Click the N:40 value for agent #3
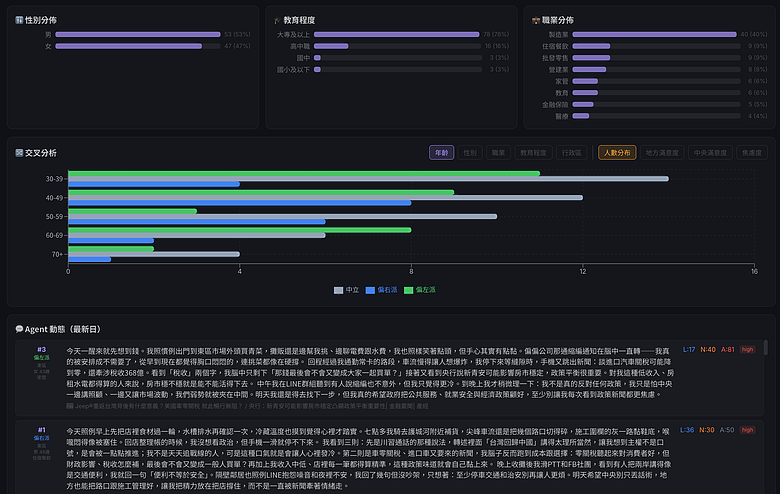The height and width of the screenshot is (494, 780). coord(708,349)
